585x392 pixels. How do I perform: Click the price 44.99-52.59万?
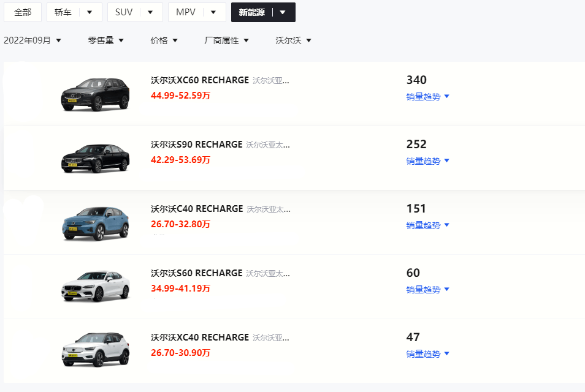point(180,96)
